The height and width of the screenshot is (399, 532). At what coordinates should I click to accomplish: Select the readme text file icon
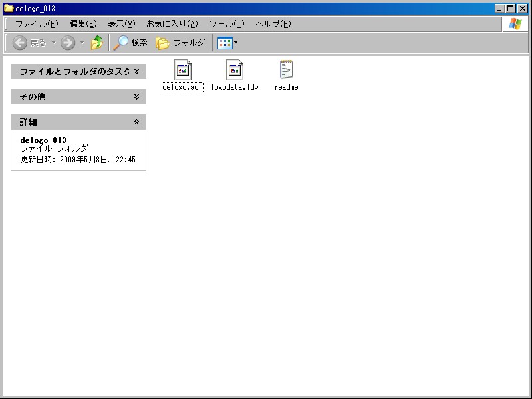[287, 69]
